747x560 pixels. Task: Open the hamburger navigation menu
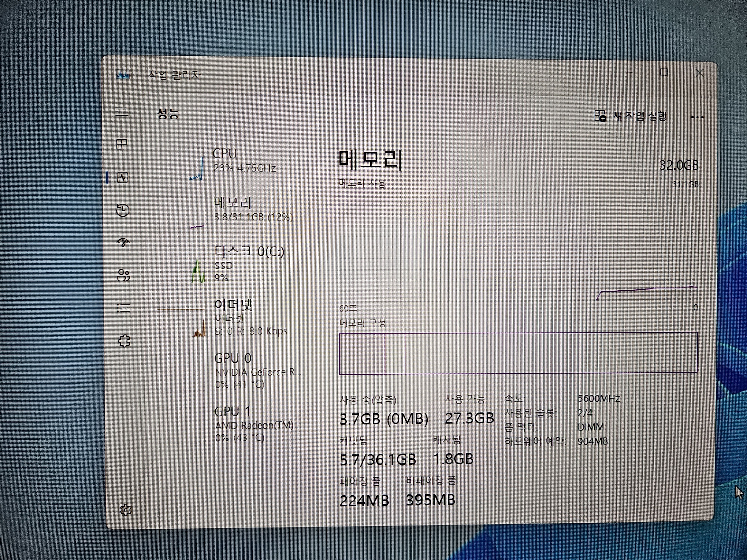[x=122, y=111]
